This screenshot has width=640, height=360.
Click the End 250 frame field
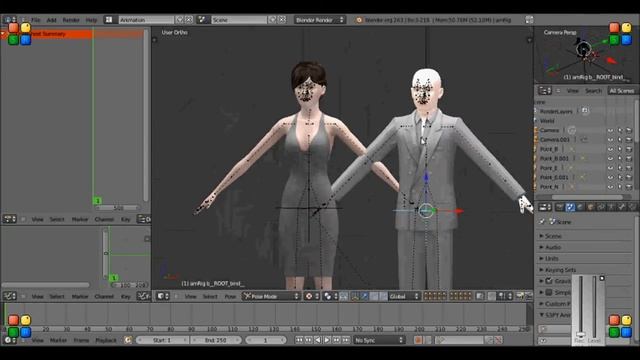[x=216, y=340]
